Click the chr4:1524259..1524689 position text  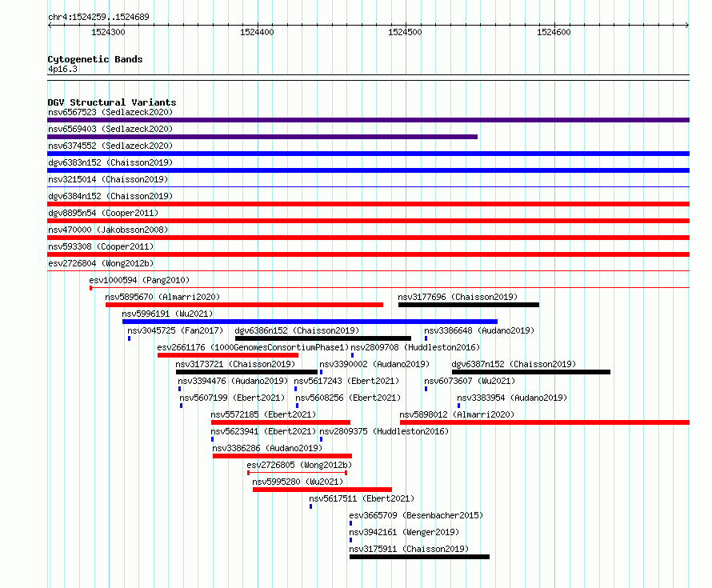pos(98,17)
